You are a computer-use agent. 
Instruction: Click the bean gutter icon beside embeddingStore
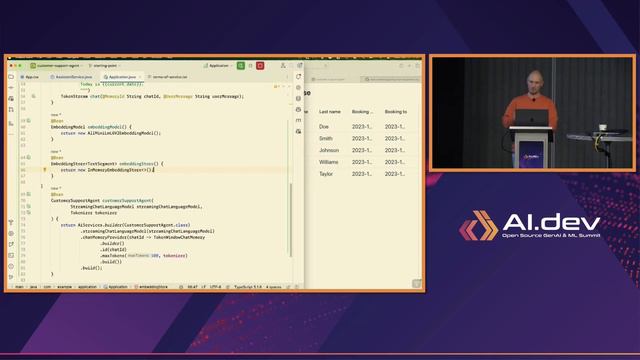[x=29, y=158]
